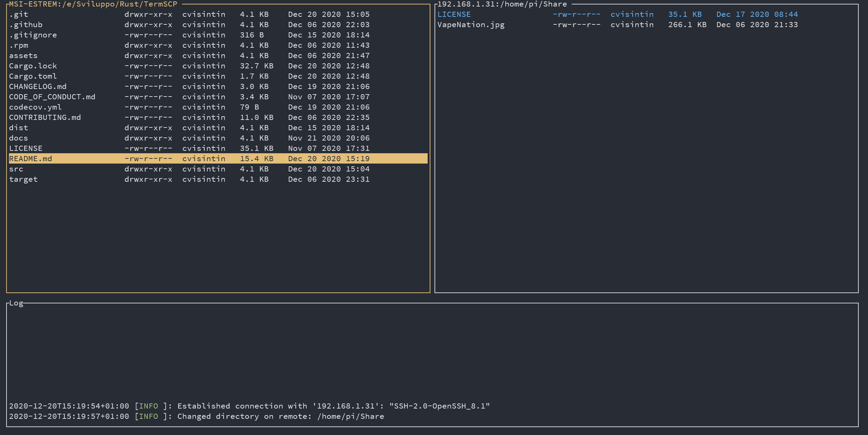The width and height of the screenshot is (868, 435).
Task: Open the dist directory
Action: pos(19,128)
